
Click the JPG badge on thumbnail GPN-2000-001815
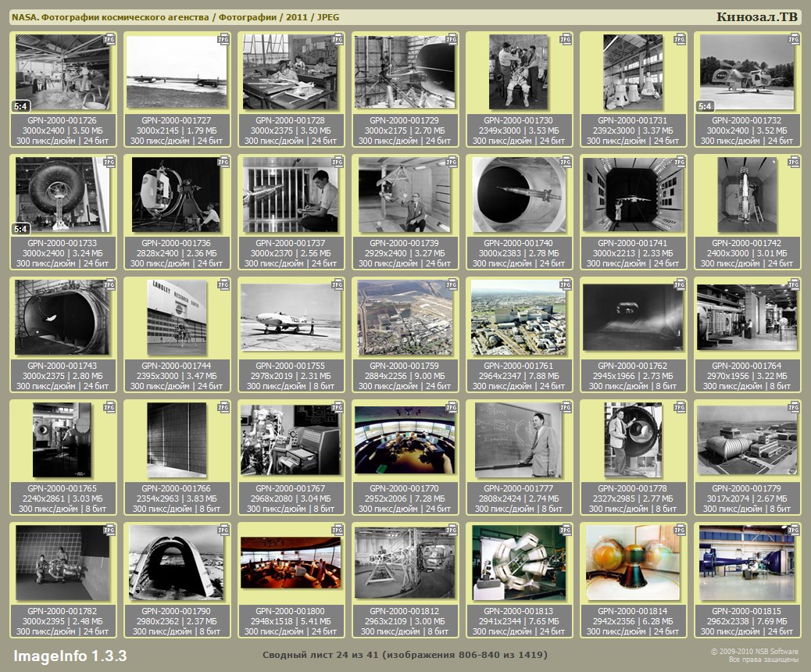794,531
